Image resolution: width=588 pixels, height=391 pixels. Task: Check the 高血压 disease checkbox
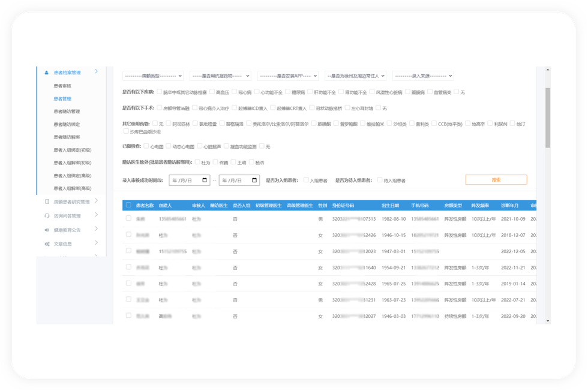click(212, 92)
